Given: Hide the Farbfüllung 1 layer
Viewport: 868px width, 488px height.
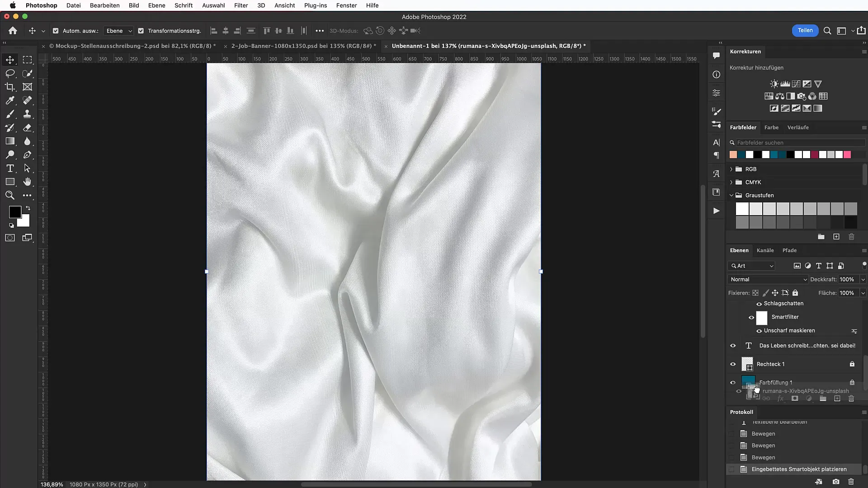Looking at the screenshot, I should [733, 383].
